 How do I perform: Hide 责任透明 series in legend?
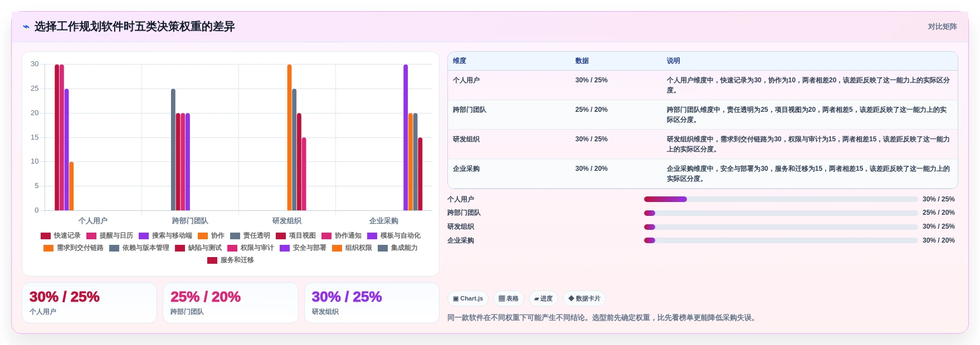coord(250,236)
